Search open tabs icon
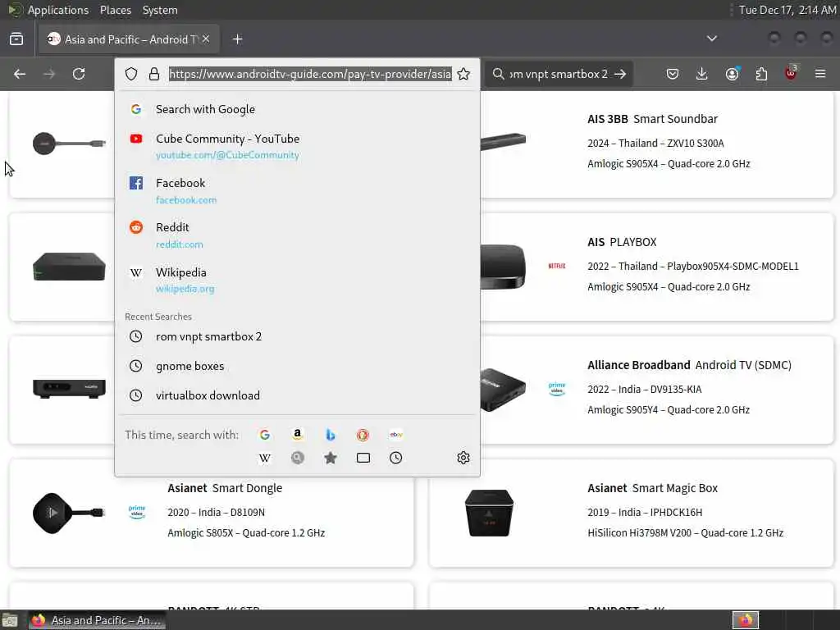This screenshot has width=840, height=630. click(363, 458)
